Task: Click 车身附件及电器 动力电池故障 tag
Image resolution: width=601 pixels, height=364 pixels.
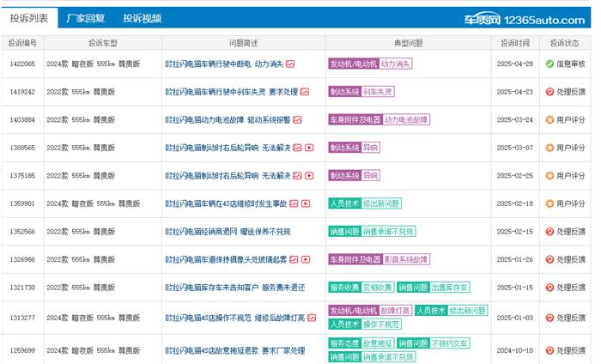Action: 379,120
